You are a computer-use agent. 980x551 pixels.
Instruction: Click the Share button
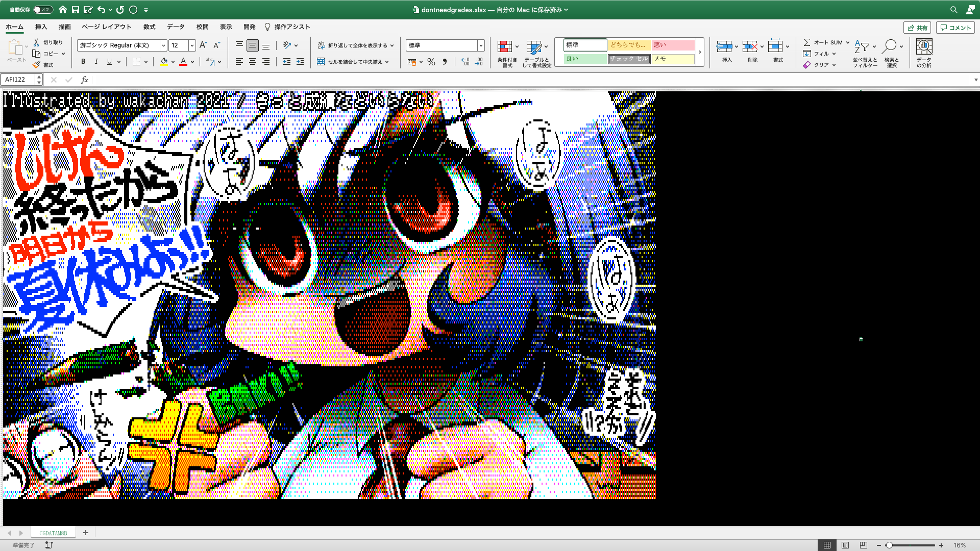coord(917,28)
